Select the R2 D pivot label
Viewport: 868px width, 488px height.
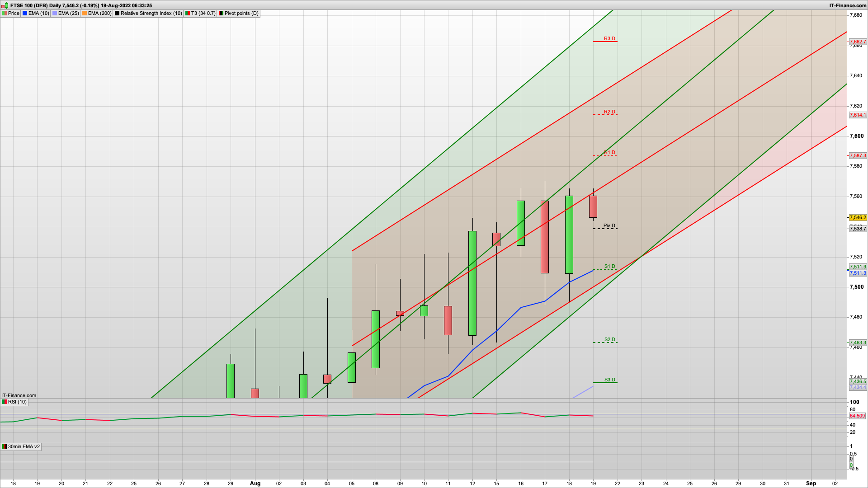(x=609, y=112)
